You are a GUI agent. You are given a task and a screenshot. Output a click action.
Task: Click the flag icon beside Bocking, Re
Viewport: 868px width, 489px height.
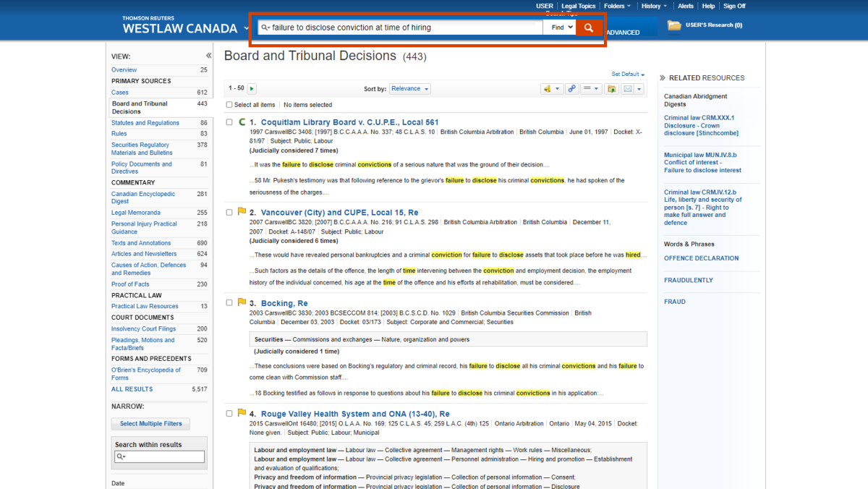[241, 302]
